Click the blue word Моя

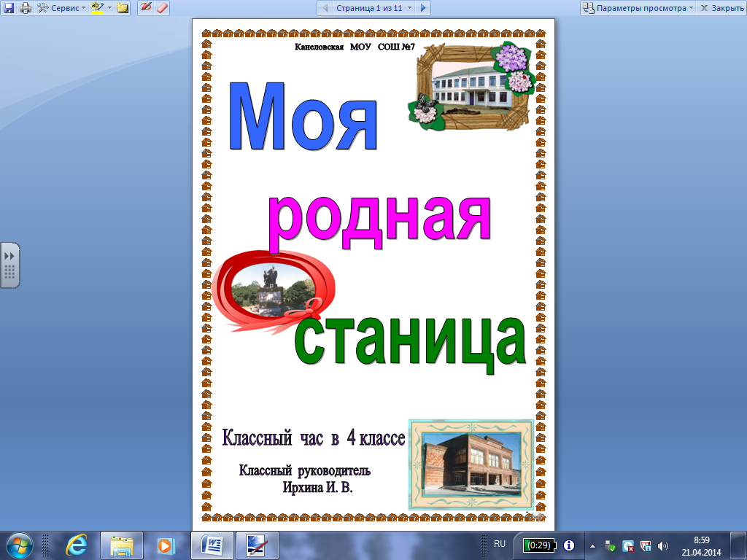(303, 116)
